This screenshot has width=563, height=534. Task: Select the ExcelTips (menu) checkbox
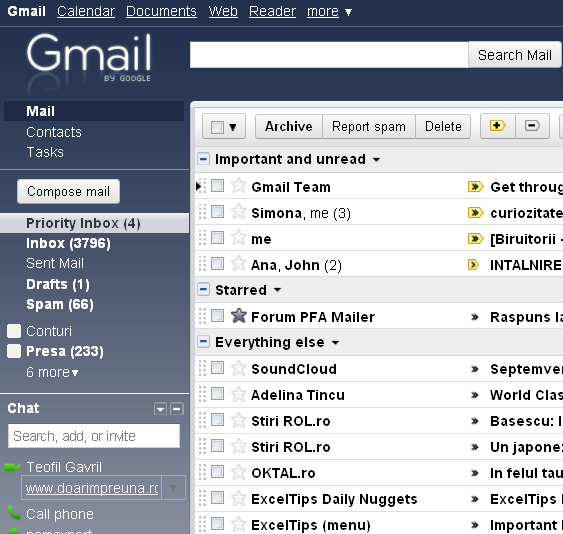point(217,524)
